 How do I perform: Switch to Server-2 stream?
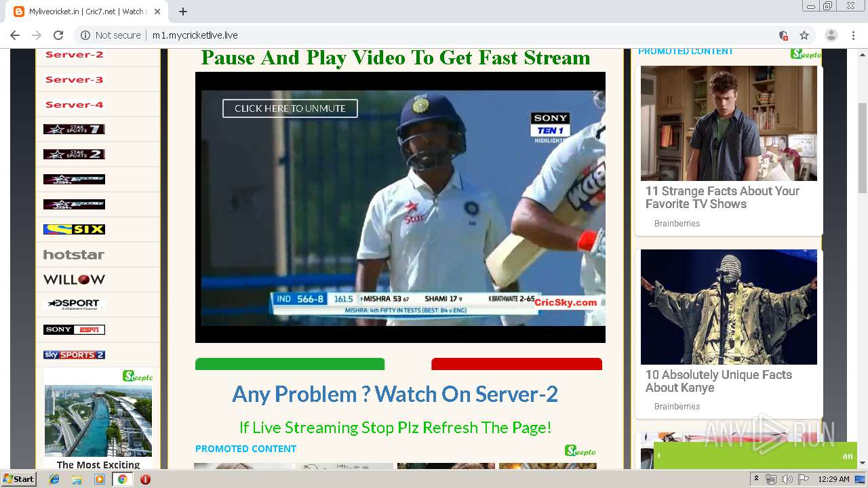(x=74, y=55)
